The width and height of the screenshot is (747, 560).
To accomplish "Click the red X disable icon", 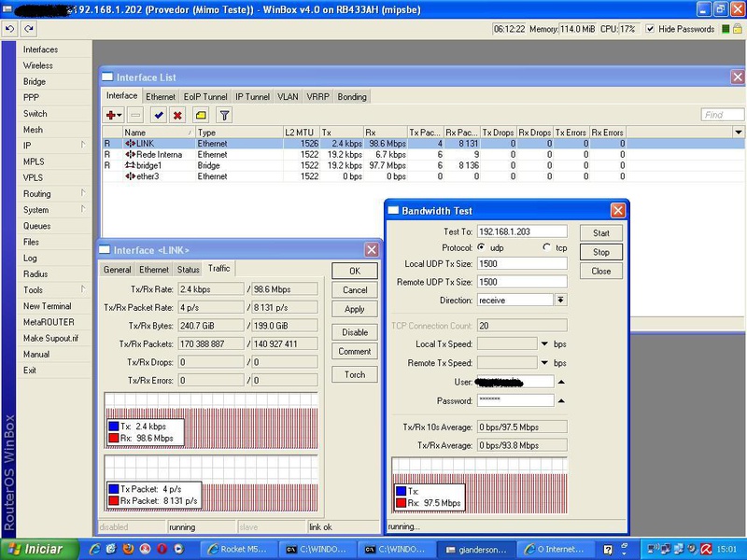I will tap(177, 115).
